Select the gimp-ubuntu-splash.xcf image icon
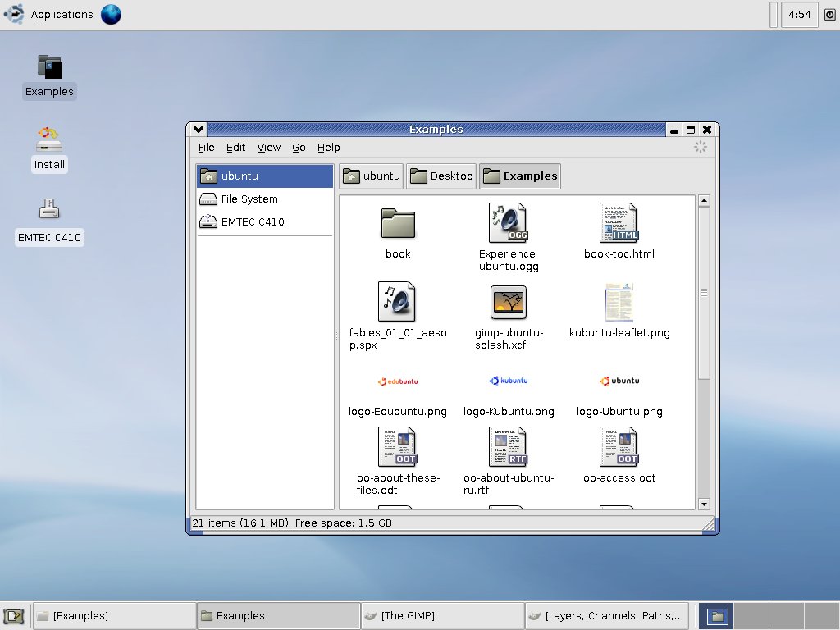The height and width of the screenshot is (630, 840). [x=509, y=302]
